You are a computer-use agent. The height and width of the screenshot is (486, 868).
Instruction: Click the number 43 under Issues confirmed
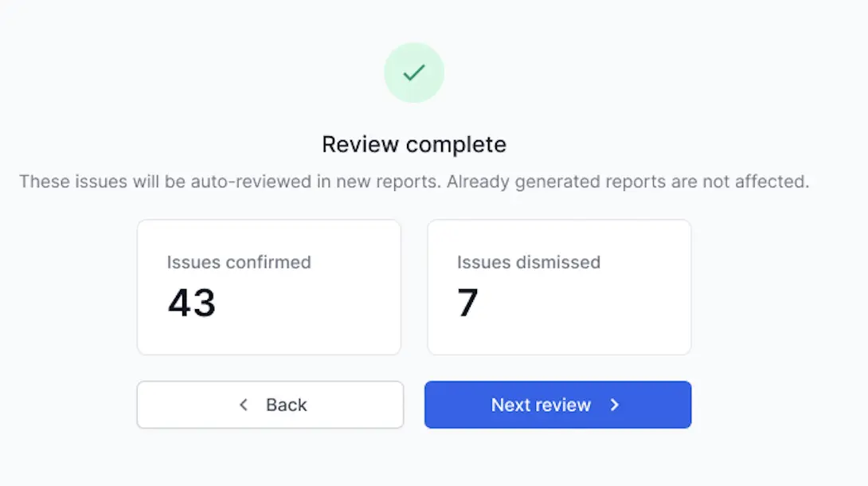point(191,303)
